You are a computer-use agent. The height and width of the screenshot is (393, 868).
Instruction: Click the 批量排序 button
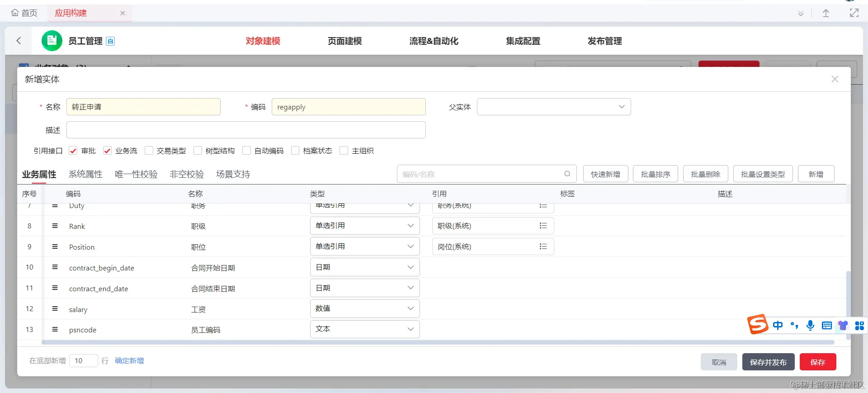point(656,174)
